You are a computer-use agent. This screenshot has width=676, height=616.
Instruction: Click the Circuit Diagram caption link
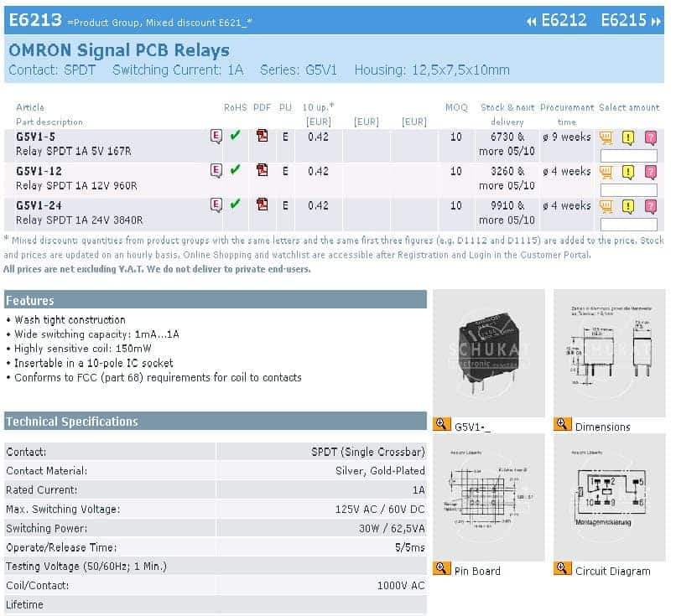click(x=612, y=572)
